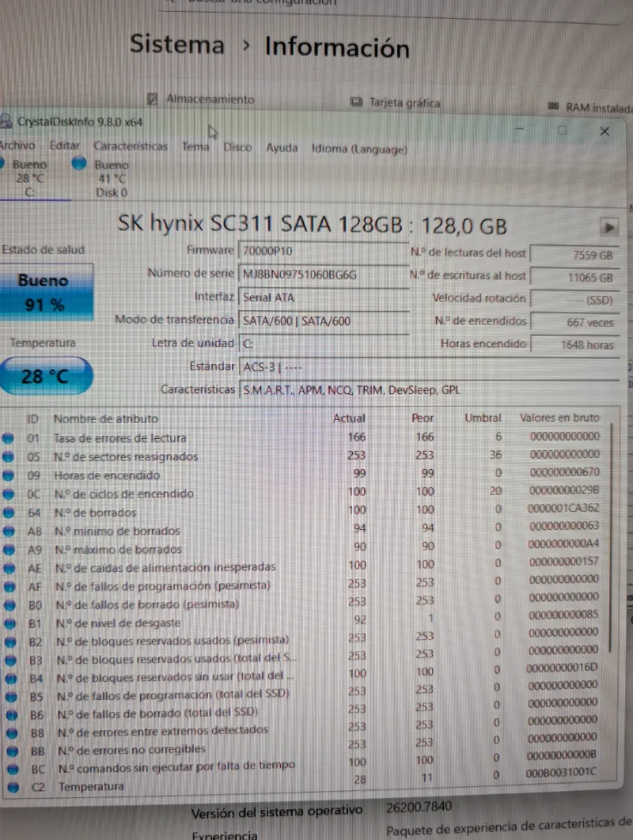Viewport: 633px width, 840px height.
Task: Click the Sistema breadcrumb in Settings
Action: point(177,44)
